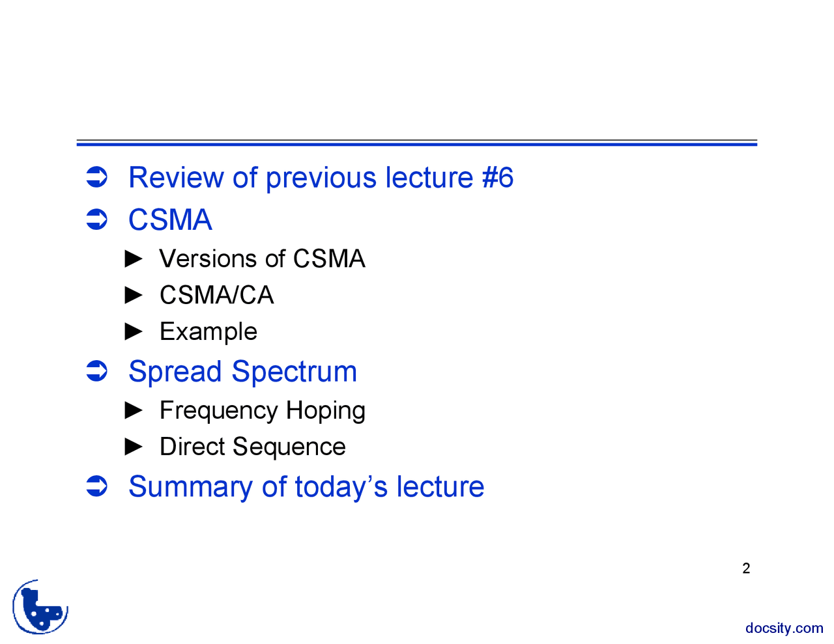
Task: Click the "Summary of today's lecture" heading
Action: (306, 487)
